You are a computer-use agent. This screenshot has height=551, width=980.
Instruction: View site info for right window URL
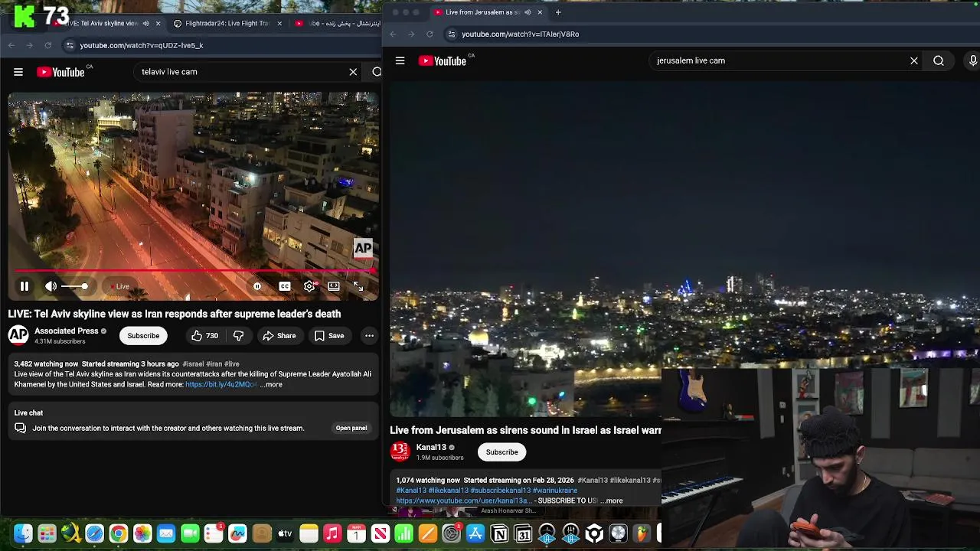(x=452, y=34)
